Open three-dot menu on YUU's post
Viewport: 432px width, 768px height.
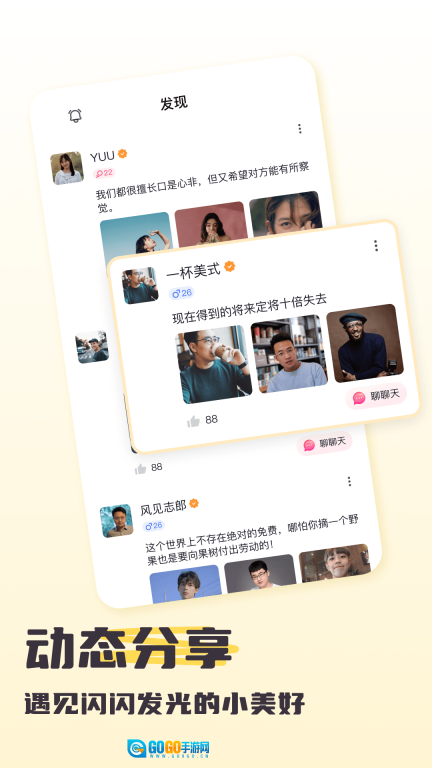click(x=299, y=129)
